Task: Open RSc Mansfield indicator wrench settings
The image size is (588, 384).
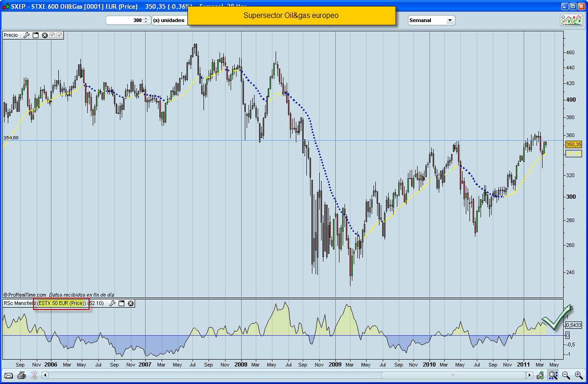Action: click(x=112, y=303)
